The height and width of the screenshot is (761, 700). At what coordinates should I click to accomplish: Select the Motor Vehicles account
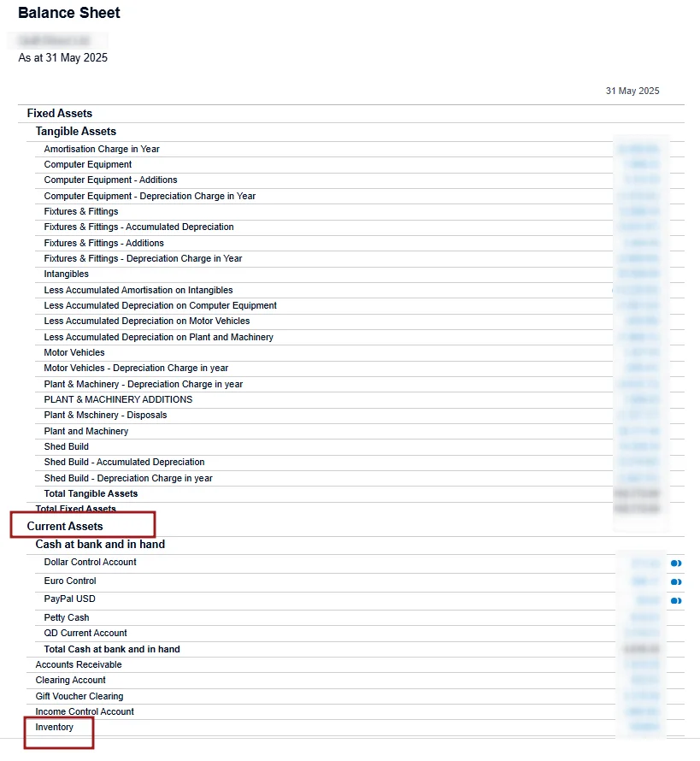pyautogui.click(x=74, y=352)
